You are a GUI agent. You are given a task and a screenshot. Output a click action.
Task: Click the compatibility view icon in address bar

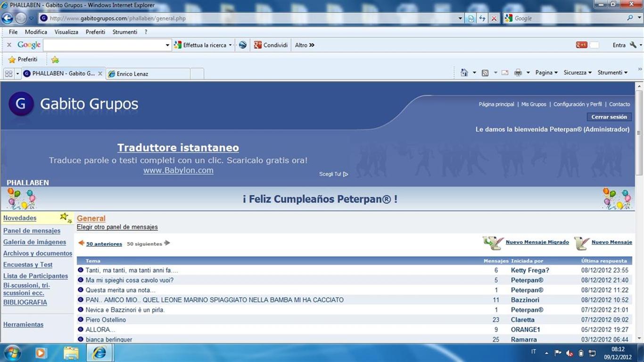(471, 18)
